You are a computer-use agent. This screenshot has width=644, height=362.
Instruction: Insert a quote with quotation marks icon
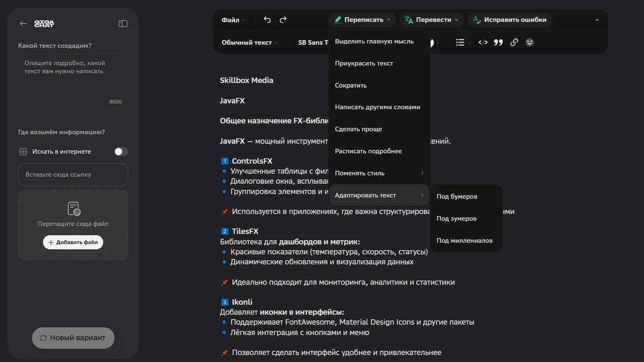(498, 42)
